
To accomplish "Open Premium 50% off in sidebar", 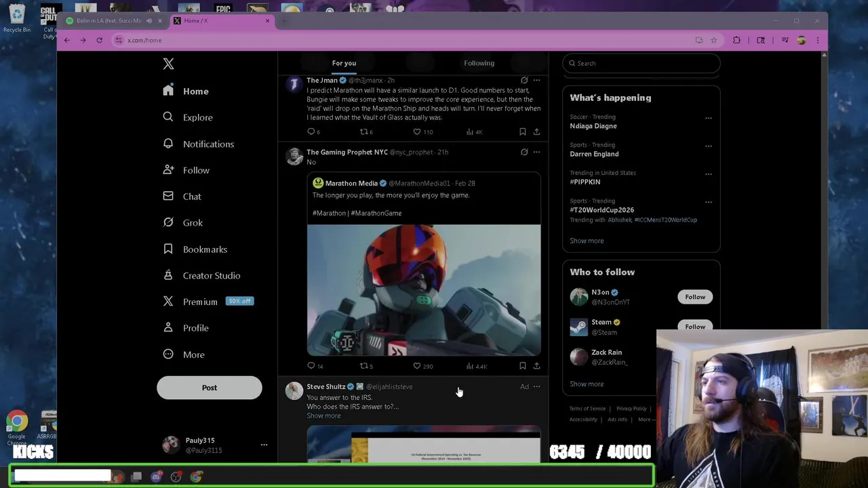I will click(x=208, y=302).
